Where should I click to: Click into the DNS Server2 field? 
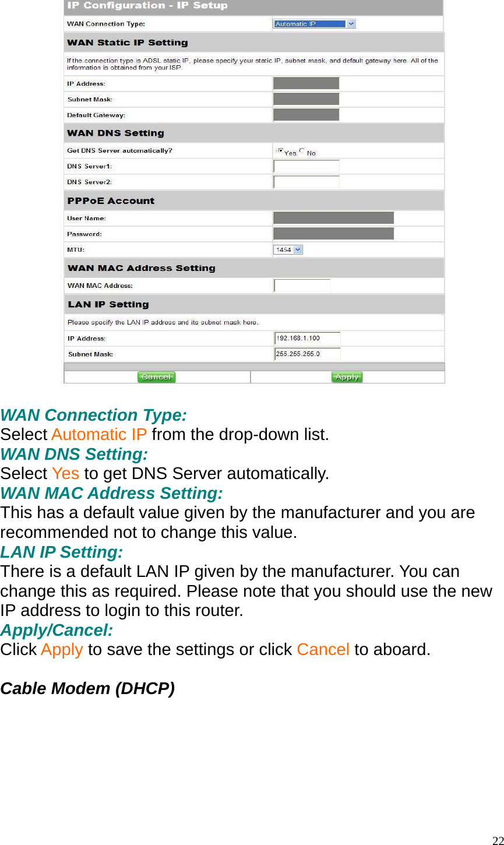[x=306, y=182]
